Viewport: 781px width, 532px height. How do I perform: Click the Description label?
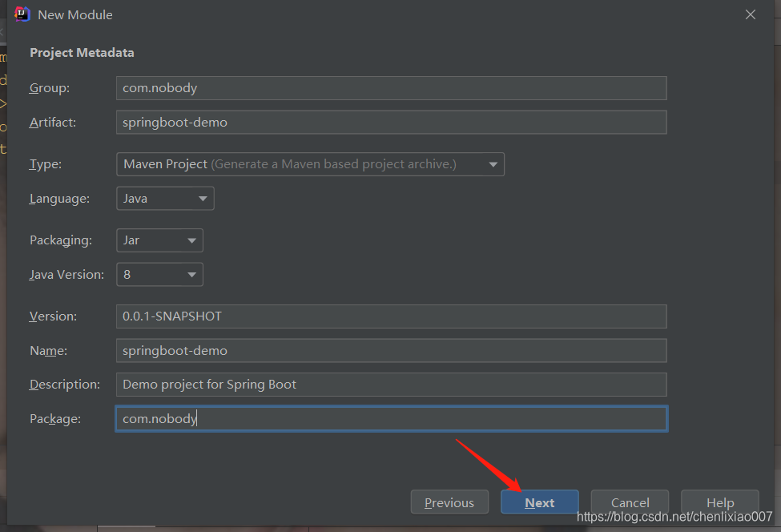click(65, 385)
